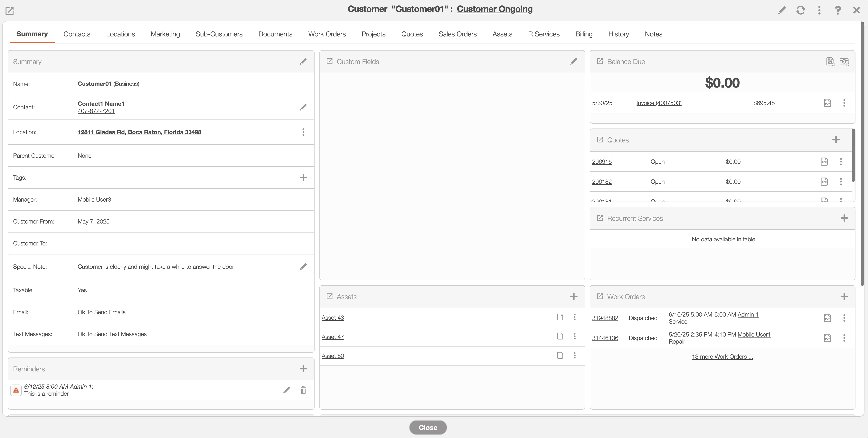Viewport: 868px width, 438px height.
Task: Edit the Special Note with the pencil icon
Action: [303, 267]
